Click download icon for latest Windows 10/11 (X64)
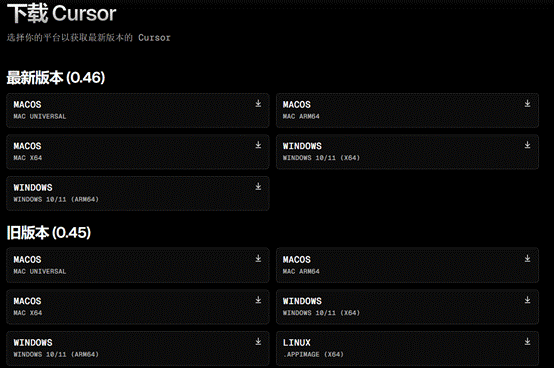This screenshot has height=368, width=554. [x=528, y=145]
